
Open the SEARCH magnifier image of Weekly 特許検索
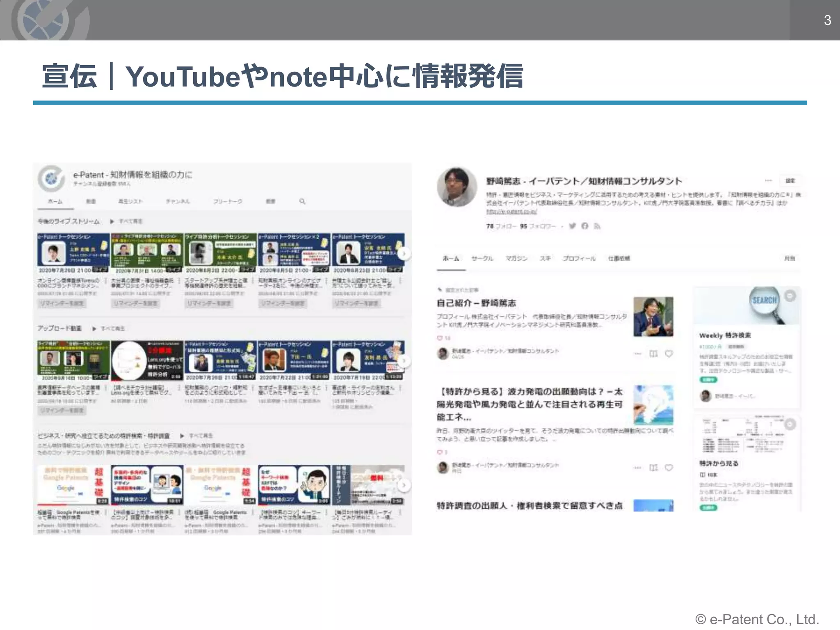[746, 306]
